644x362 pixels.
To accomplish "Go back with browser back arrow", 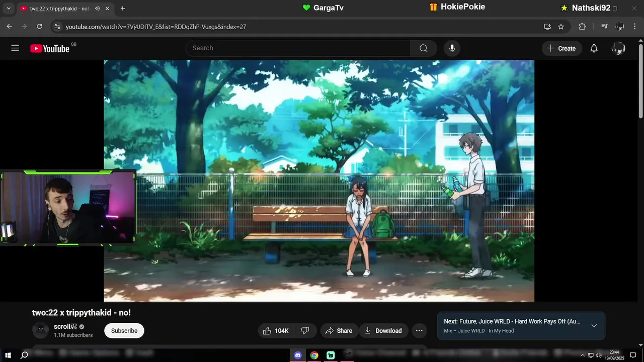I will pyautogui.click(x=9, y=27).
